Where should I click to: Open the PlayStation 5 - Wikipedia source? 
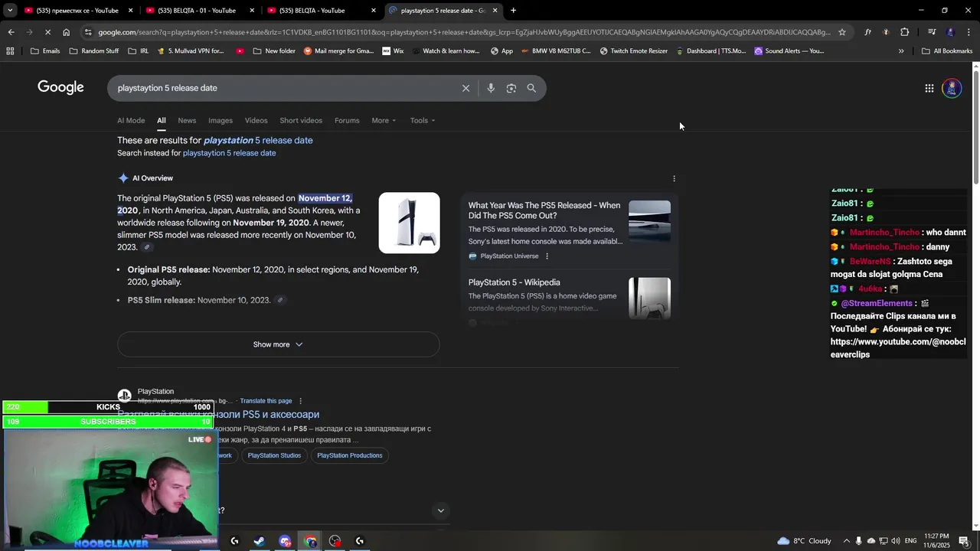(x=514, y=282)
